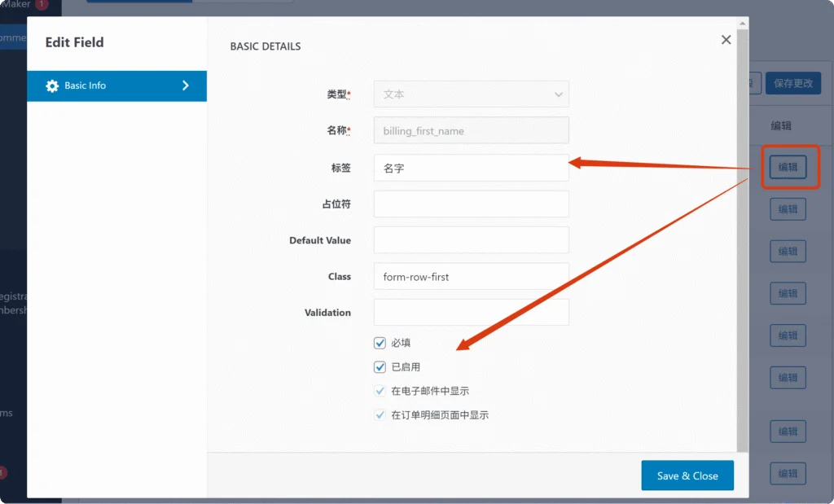Open the 类型 type dropdown
Viewport: 834px width, 504px height.
point(471,94)
